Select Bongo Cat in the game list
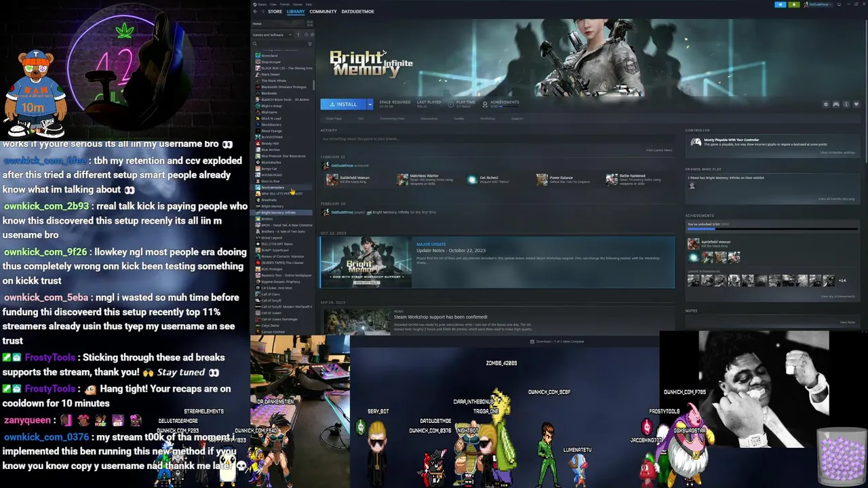868x488 pixels. pyautogui.click(x=281, y=169)
